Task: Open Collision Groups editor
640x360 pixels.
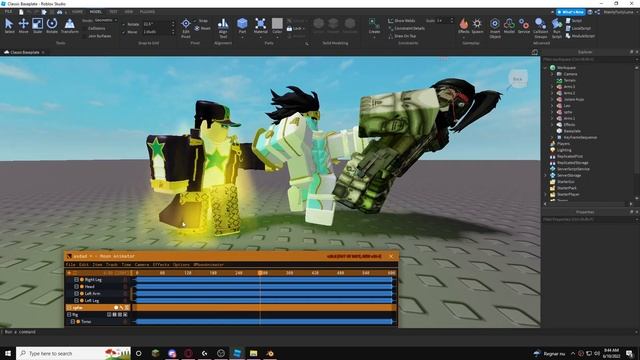Action: (x=540, y=27)
